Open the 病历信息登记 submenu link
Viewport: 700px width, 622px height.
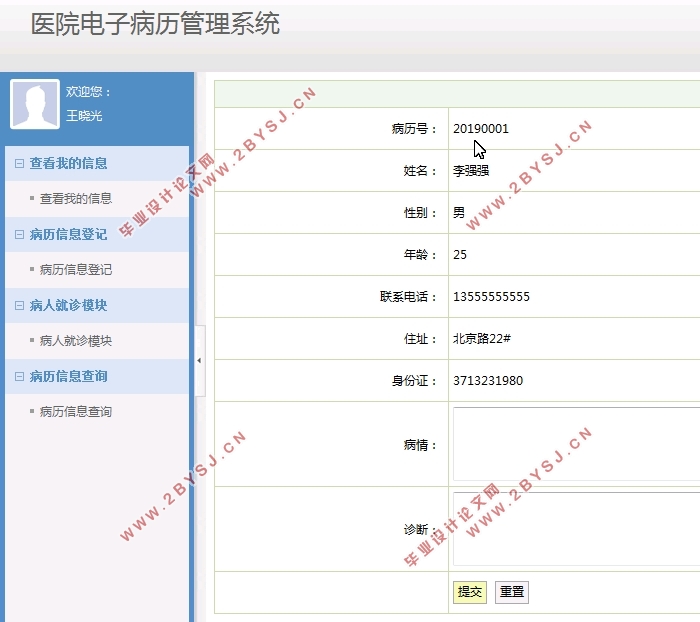click(x=76, y=270)
